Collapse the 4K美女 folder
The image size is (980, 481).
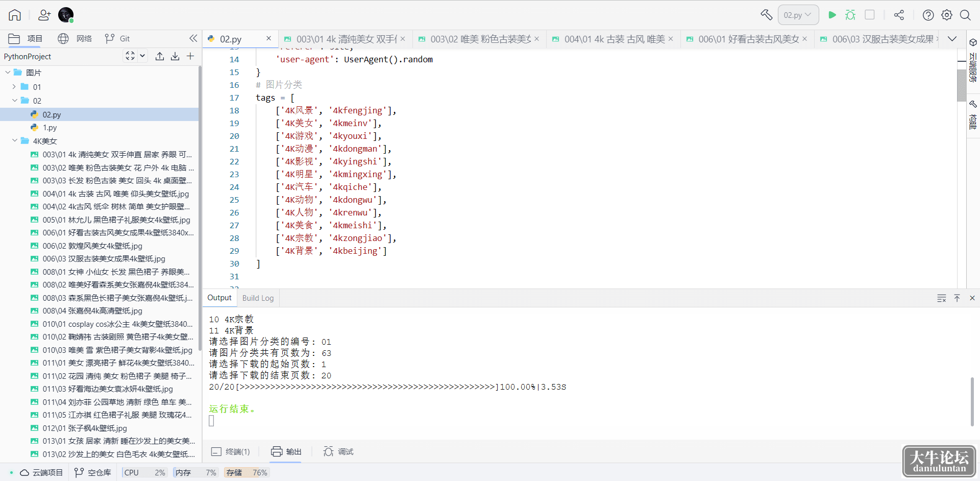click(14, 140)
